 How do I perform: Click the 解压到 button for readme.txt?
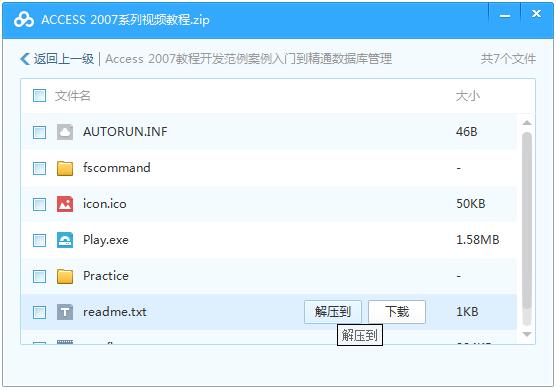point(333,312)
